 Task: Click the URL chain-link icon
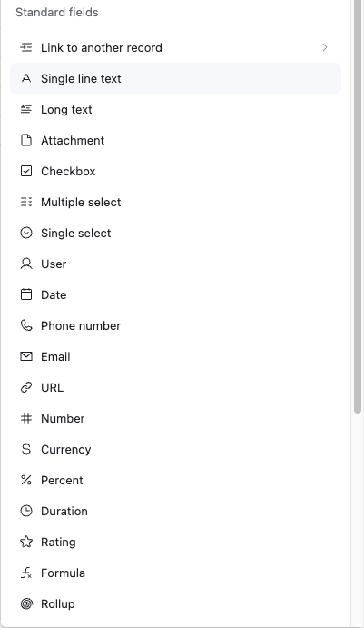pyautogui.click(x=26, y=387)
